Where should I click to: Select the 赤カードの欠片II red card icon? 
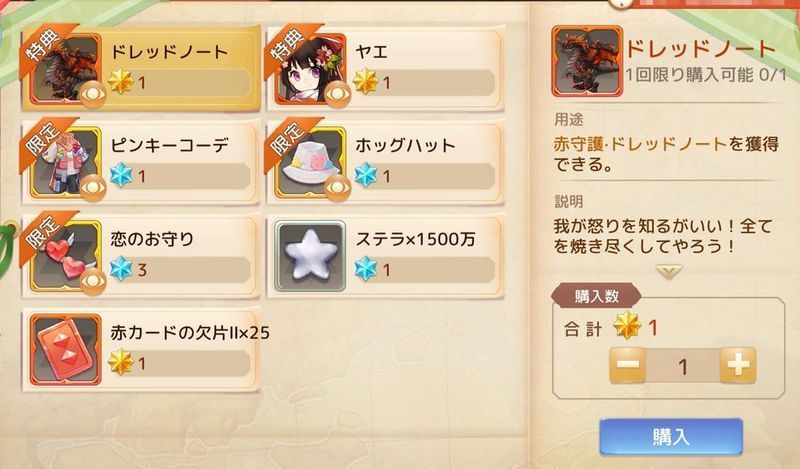65,350
